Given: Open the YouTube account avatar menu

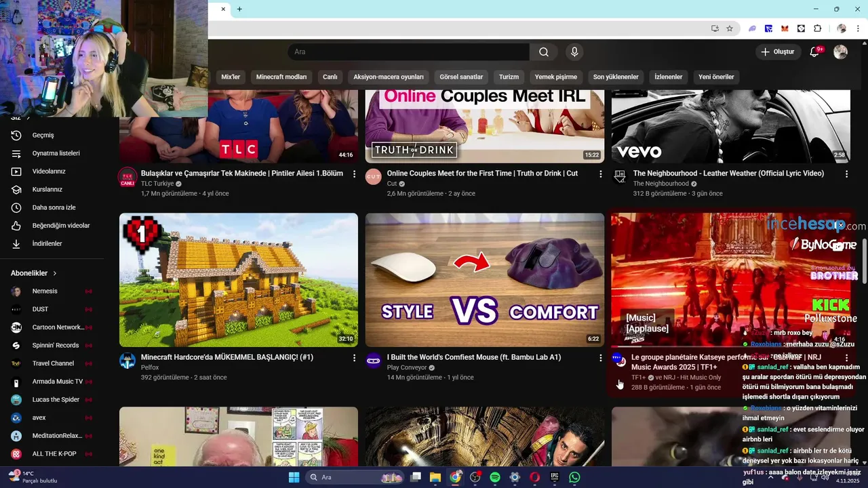Looking at the screenshot, I should (x=840, y=52).
